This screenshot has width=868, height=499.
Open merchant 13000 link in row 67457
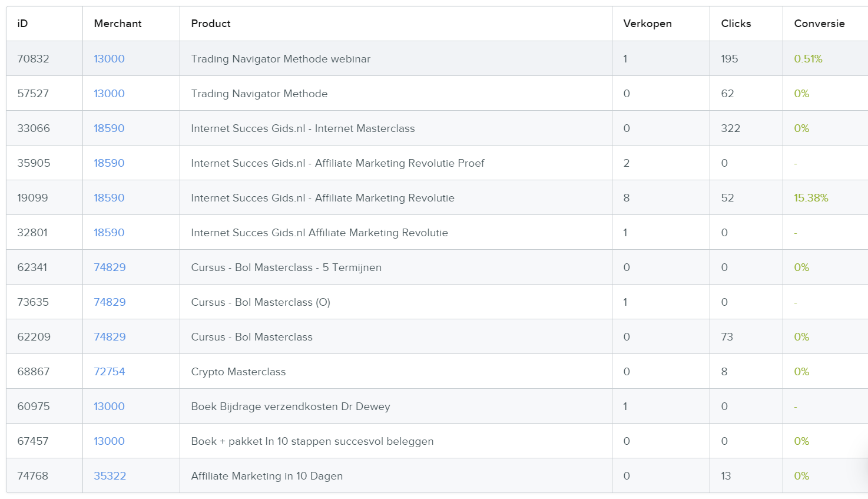pyautogui.click(x=109, y=441)
